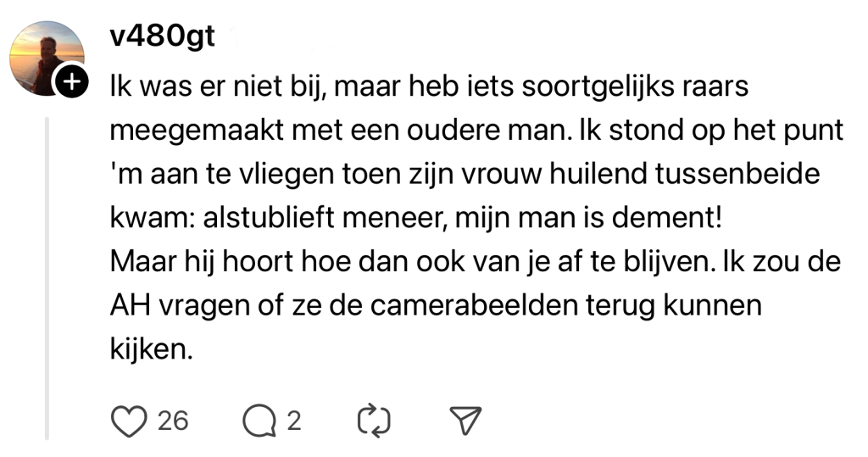
Task: Follow v480gt via the plus badge
Action: 73,83
